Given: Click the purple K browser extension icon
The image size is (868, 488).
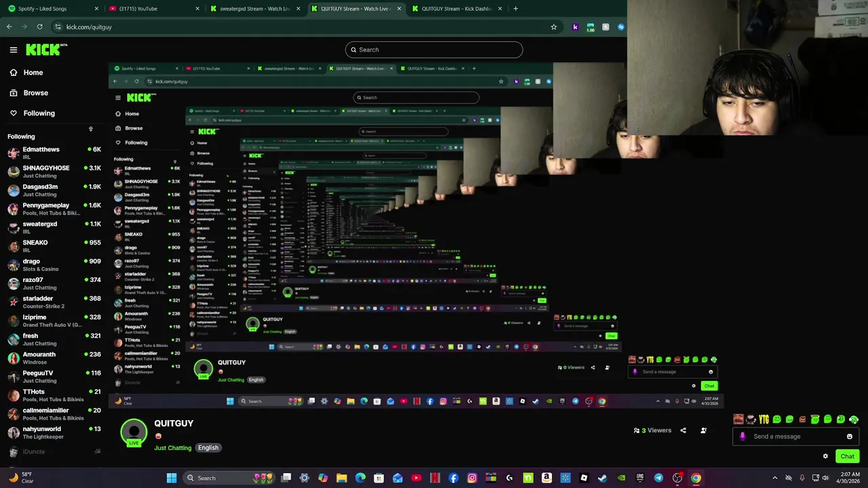Looking at the screenshot, I should [576, 27].
